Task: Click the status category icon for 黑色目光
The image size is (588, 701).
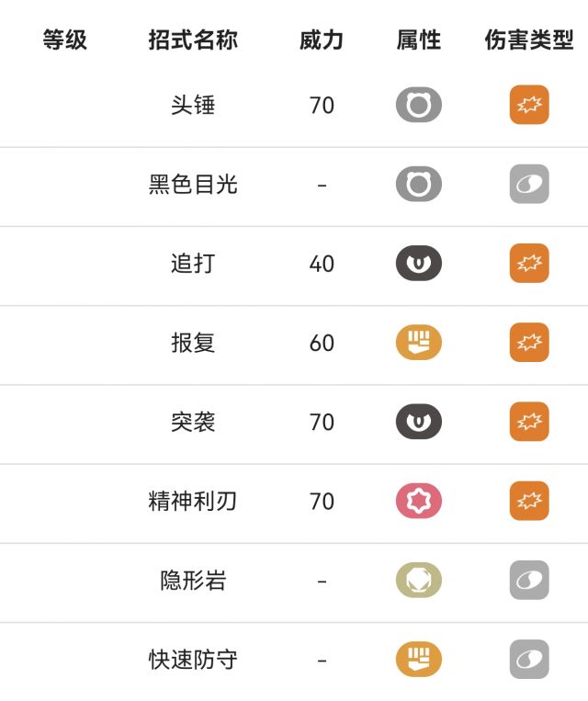Action: click(529, 184)
